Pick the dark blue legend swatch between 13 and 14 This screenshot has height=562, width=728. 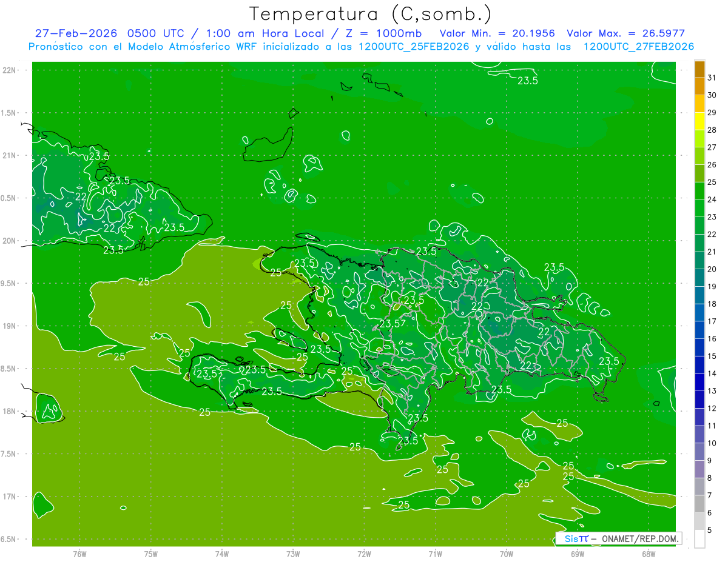(700, 383)
